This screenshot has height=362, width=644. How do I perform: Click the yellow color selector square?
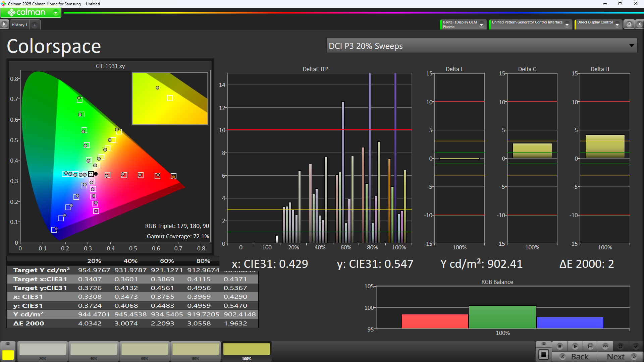pyautogui.click(x=8, y=355)
